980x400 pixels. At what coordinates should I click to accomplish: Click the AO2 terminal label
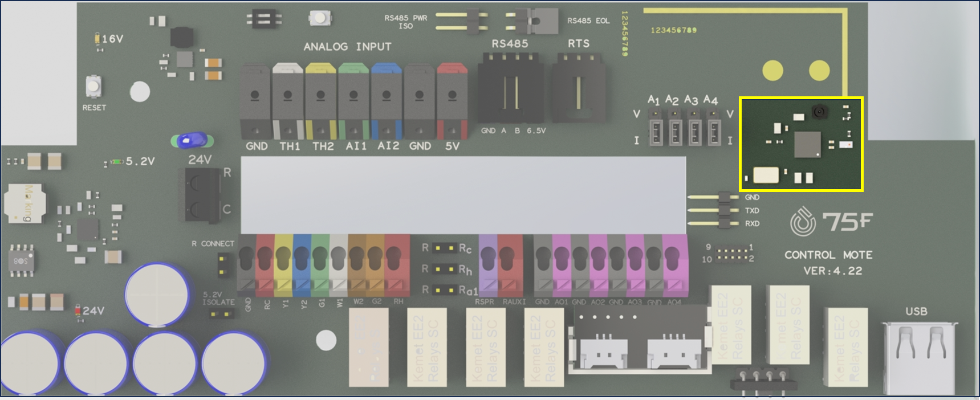pyautogui.click(x=597, y=302)
